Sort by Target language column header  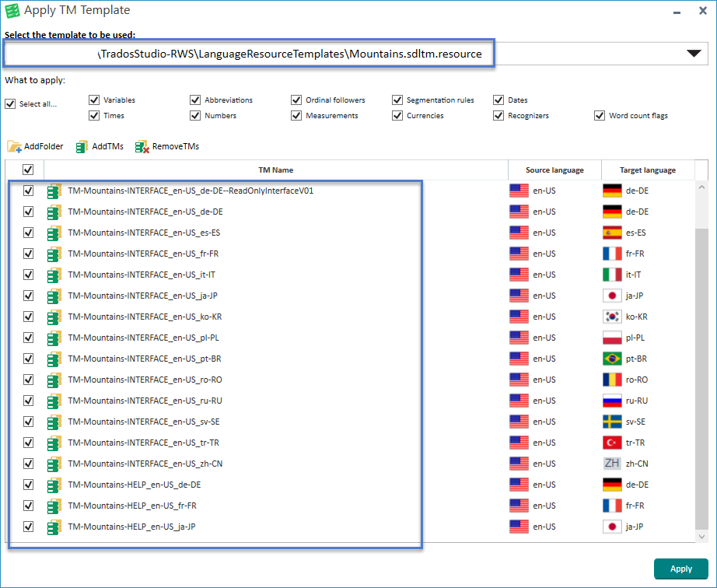pyautogui.click(x=648, y=170)
